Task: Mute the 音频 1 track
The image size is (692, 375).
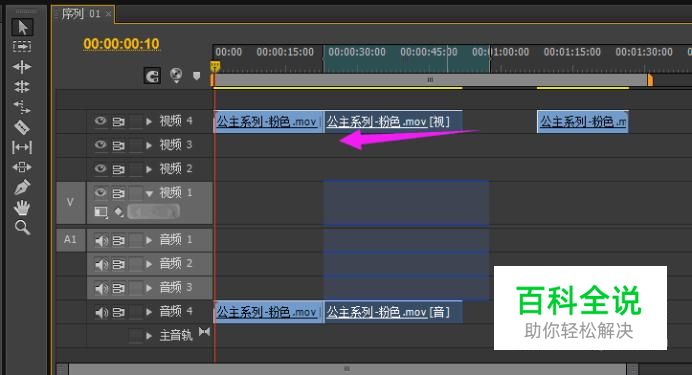Action: [101, 240]
